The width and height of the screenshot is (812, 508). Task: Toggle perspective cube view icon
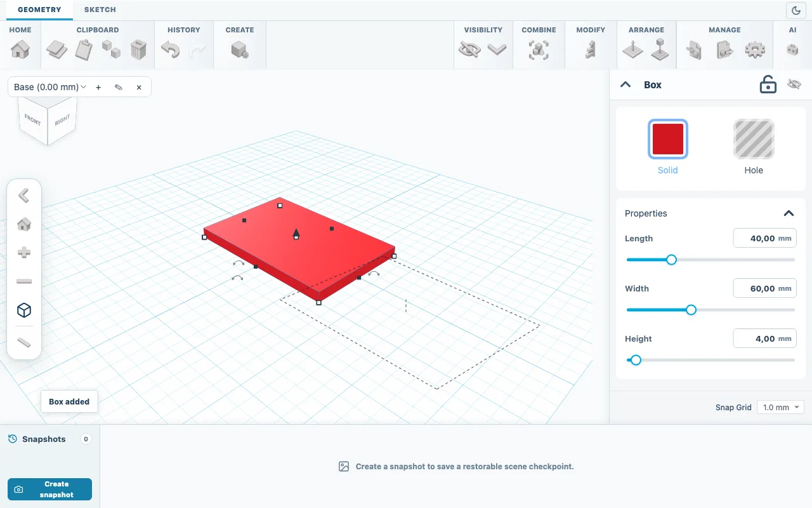click(x=24, y=310)
